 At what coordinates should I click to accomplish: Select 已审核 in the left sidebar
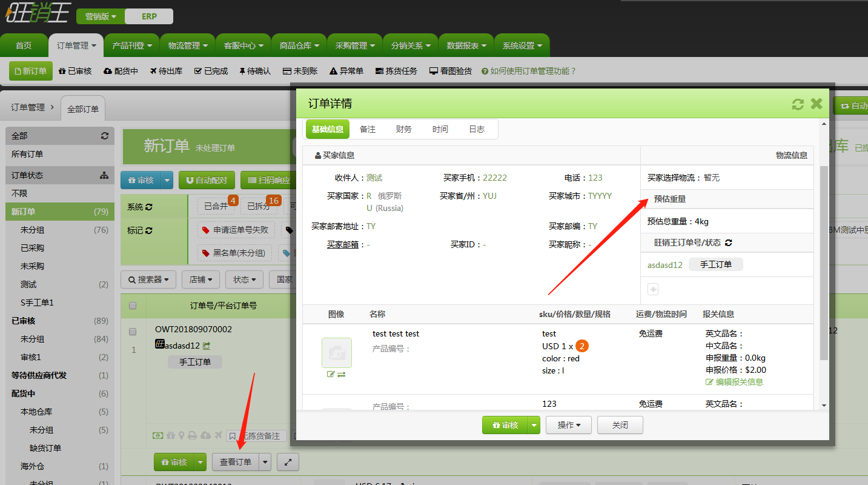[59, 321]
